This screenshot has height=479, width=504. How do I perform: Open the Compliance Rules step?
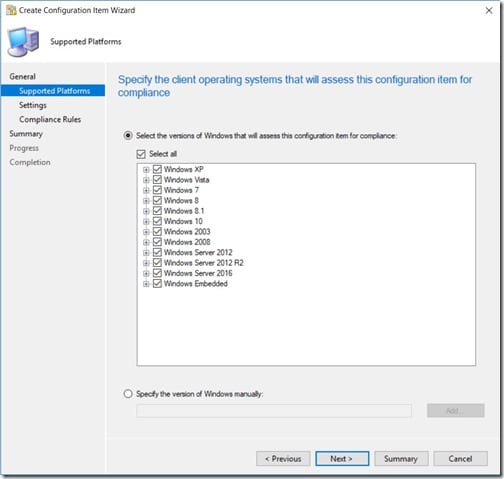click(x=50, y=119)
